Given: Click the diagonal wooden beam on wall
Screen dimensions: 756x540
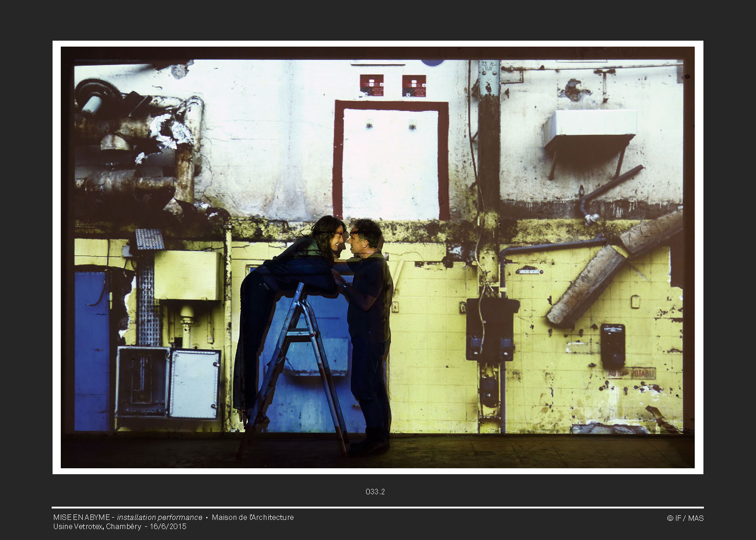Looking at the screenshot, I should coord(612,270).
